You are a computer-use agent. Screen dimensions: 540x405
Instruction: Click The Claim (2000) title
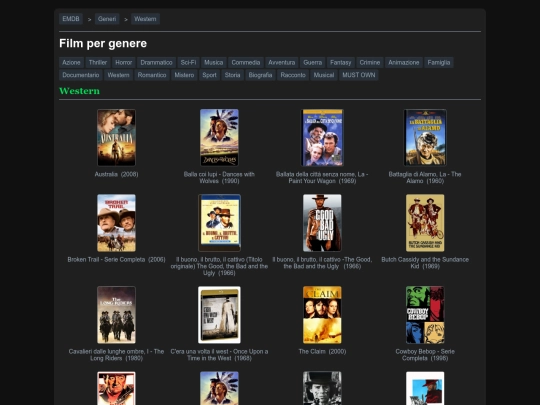point(322,352)
